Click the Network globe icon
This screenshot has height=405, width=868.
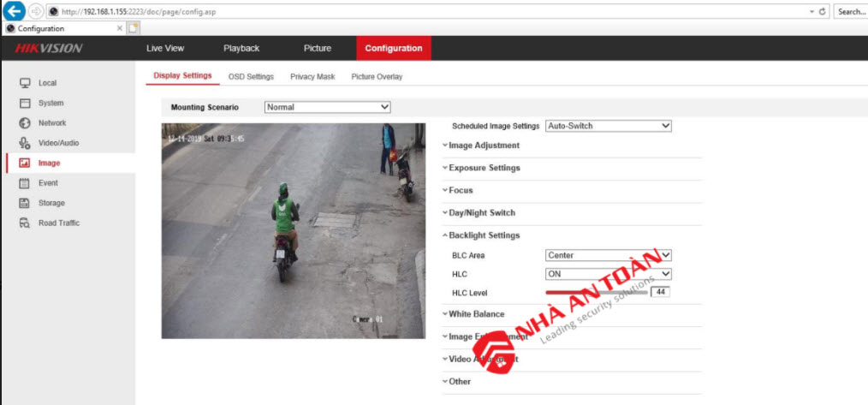(25, 123)
